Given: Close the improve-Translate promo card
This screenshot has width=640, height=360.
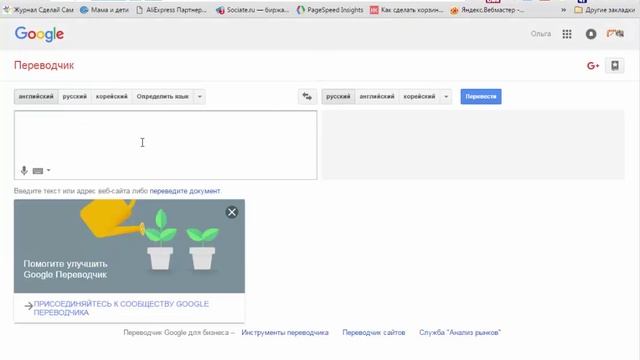Looking at the screenshot, I should [x=232, y=212].
